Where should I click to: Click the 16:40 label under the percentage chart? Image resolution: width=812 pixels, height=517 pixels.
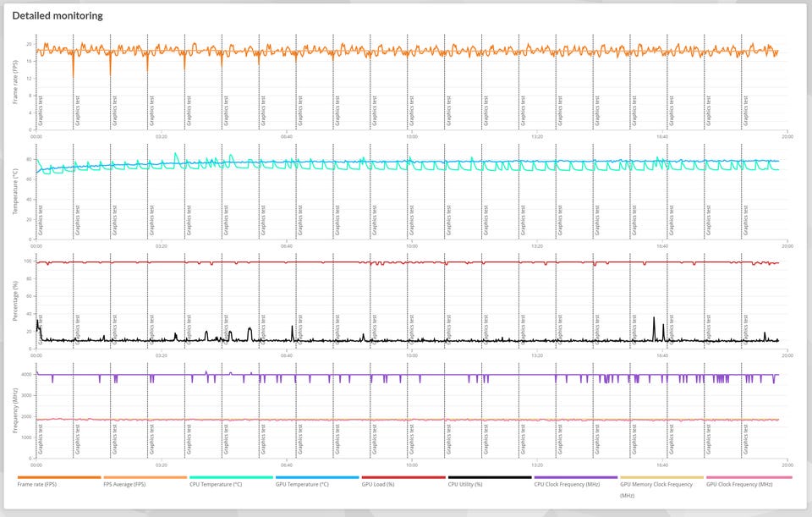coord(661,355)
